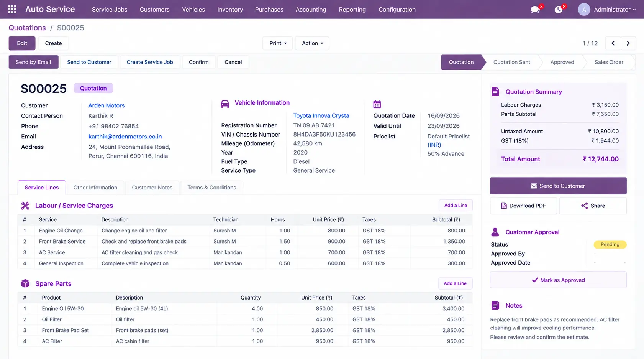Screen dimensions: 644x359
Task: Add a line to Labour charges
Action: (x=456, y=206)
